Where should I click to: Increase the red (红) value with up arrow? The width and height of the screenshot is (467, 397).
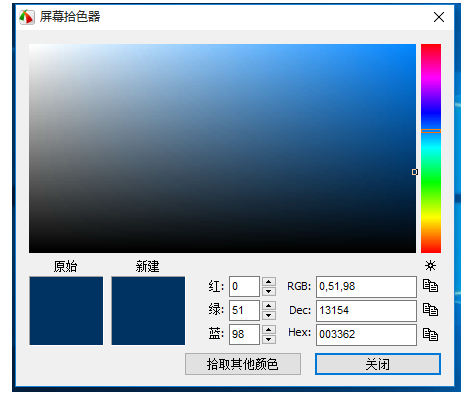pyautogui.click(x=269, y=282)
